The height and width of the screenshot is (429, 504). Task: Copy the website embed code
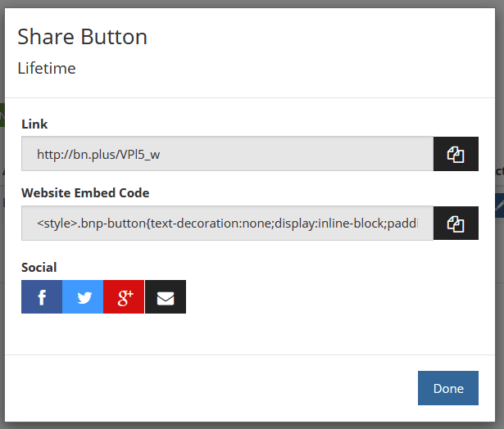pyautogui.click(x=456, y=224)
